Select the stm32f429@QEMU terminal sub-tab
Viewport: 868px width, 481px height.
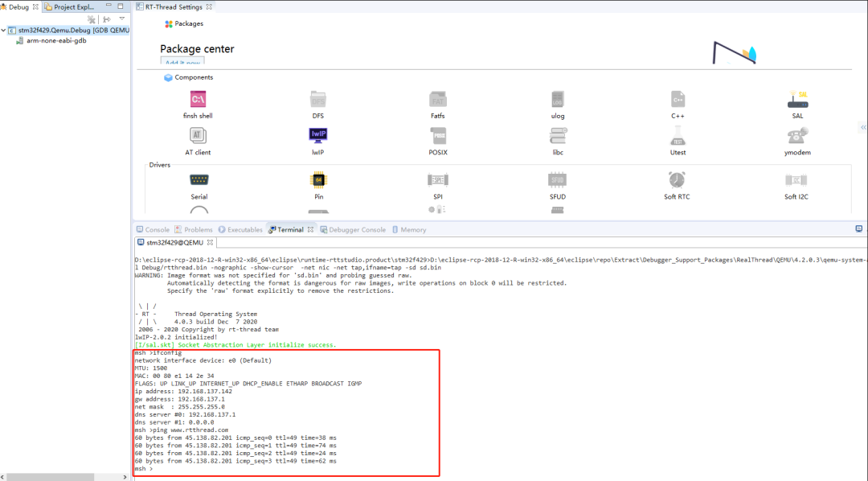click(170, 242)
